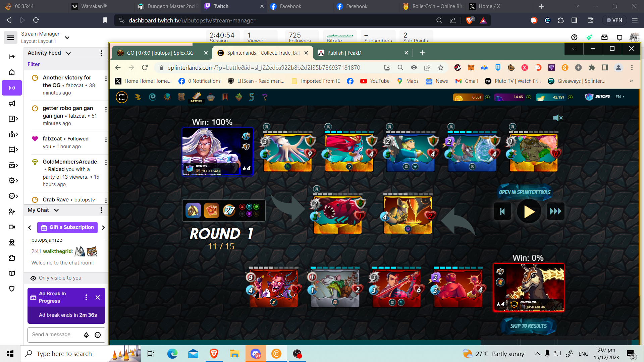Open Twitch whispers speech bubble icon

point(620,37)
